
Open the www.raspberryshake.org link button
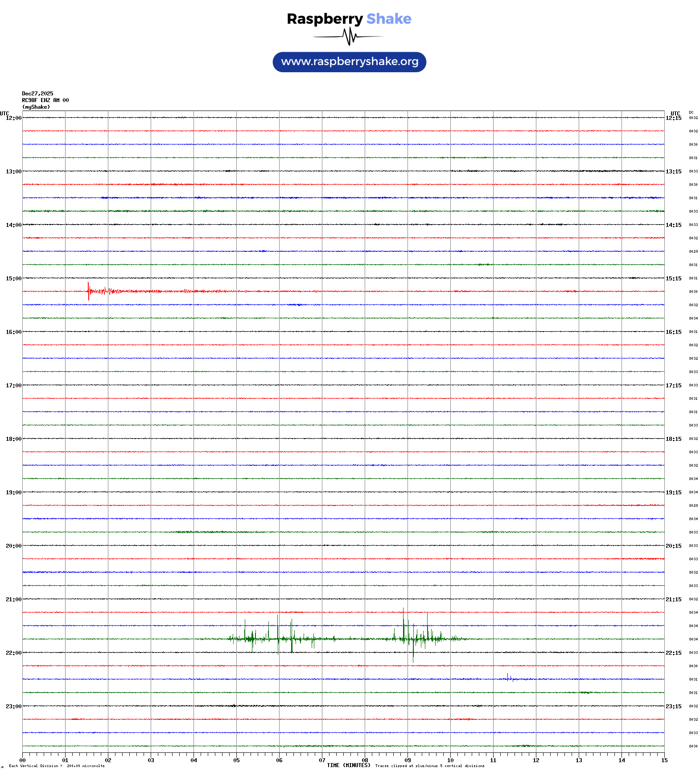[x=349, y=62]
